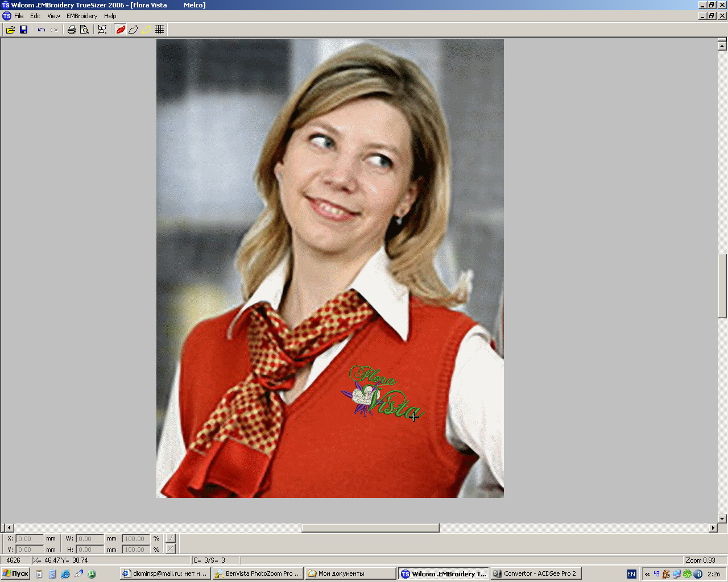This screenshot has height=582, width=728.
Task: Open Print Preview icon
Action: tap(84, 30)
